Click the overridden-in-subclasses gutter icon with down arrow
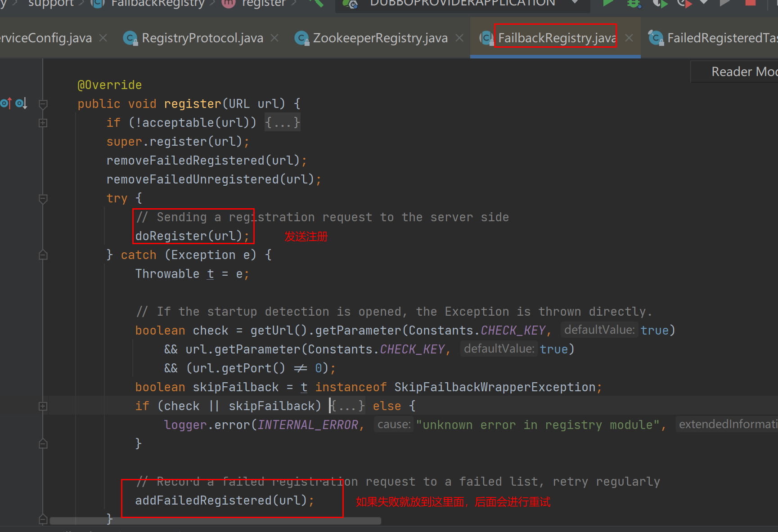This screenshot has height=532, width=778. (x=22, y=103)
